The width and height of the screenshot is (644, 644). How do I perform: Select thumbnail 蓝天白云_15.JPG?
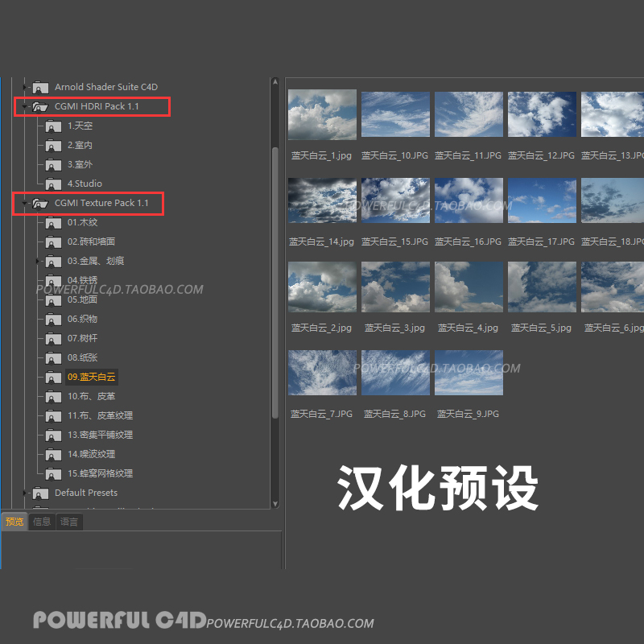point(395,200)
